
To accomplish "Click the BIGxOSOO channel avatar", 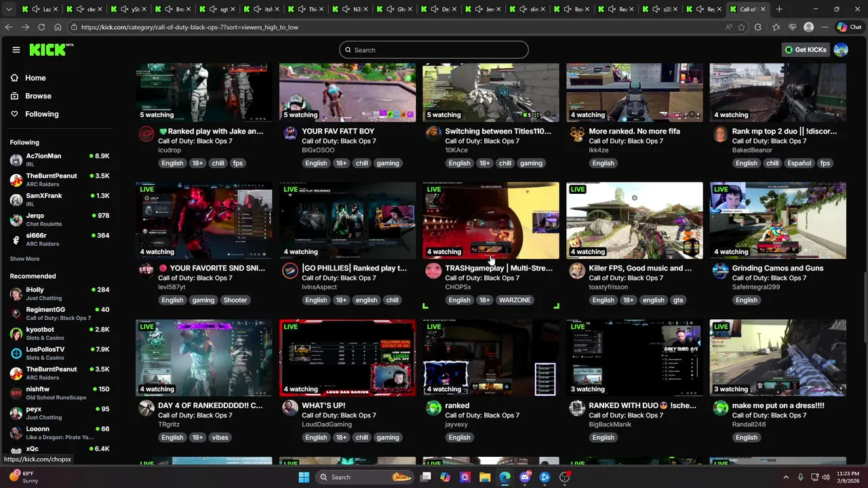I will (x=290, y=134).
